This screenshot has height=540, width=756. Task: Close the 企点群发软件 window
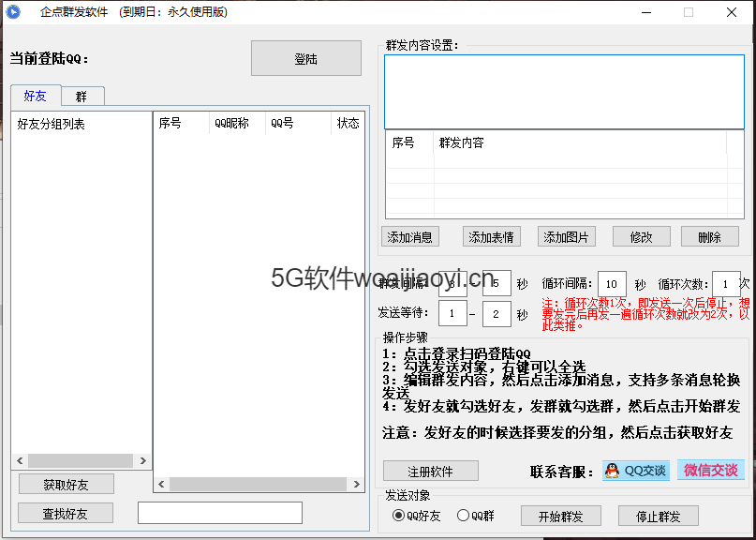(x=732, y=12)
